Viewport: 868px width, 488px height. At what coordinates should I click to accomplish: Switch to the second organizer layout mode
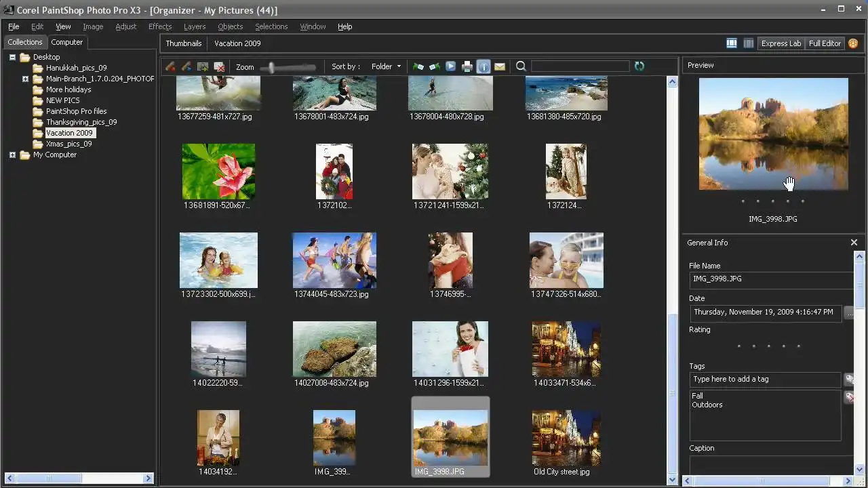point(748,43)
